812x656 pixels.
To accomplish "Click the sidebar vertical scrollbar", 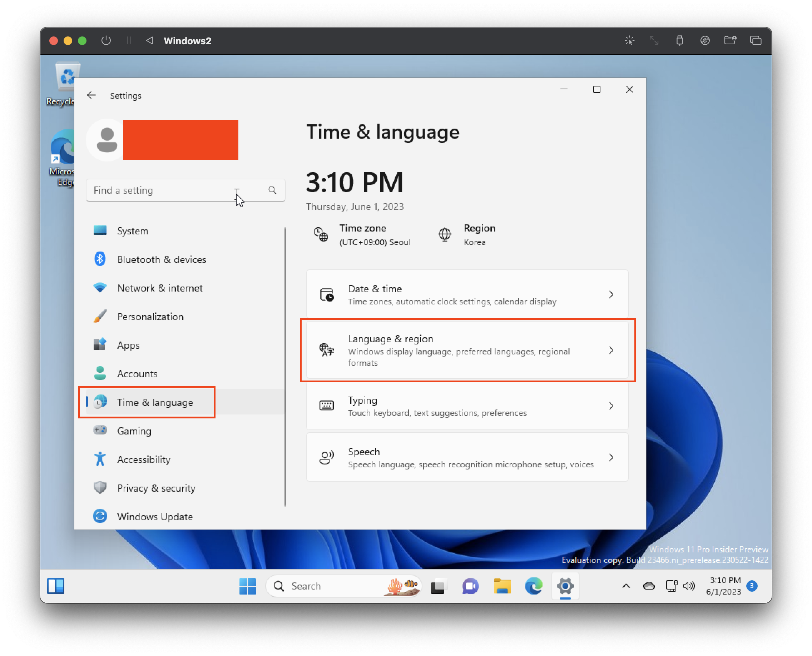I will 285,367.
